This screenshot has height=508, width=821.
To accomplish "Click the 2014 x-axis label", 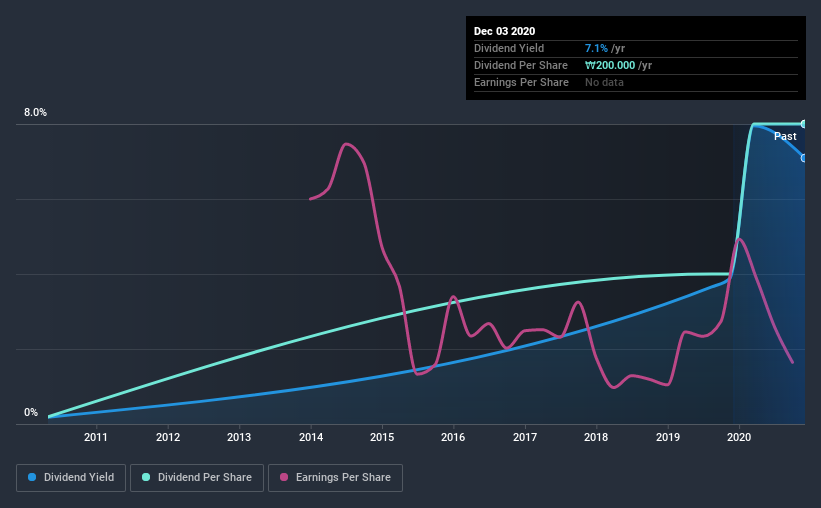I will click(x=311, y=437).
